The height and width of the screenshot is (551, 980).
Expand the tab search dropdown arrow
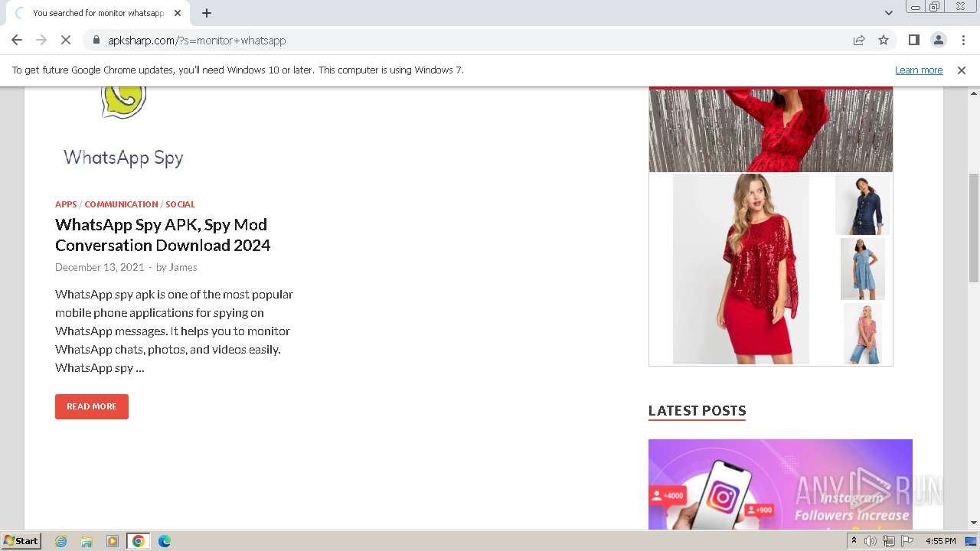pos(888,13)
